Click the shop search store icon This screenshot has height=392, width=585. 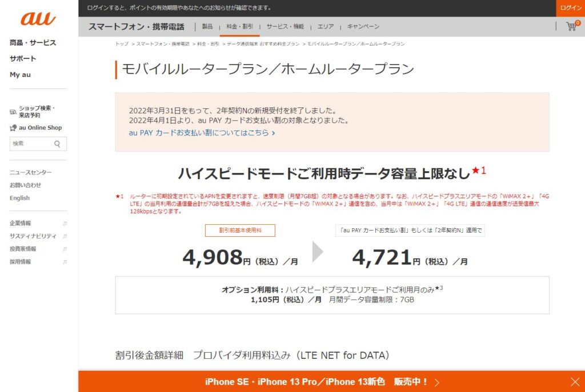tap(13, 111)
